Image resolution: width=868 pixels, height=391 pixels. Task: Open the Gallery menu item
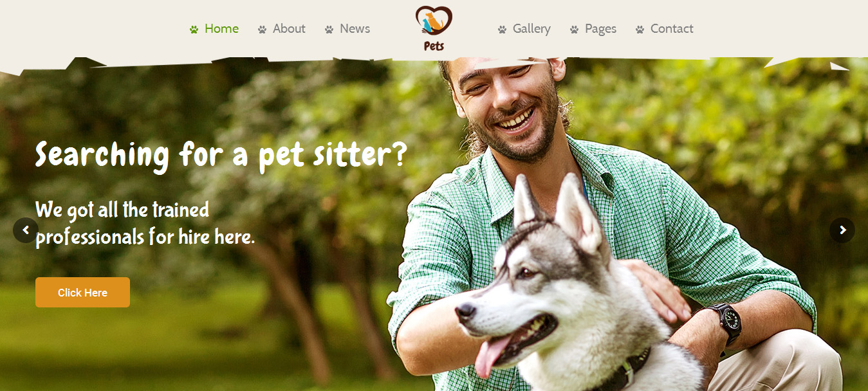tap(531, 29)
